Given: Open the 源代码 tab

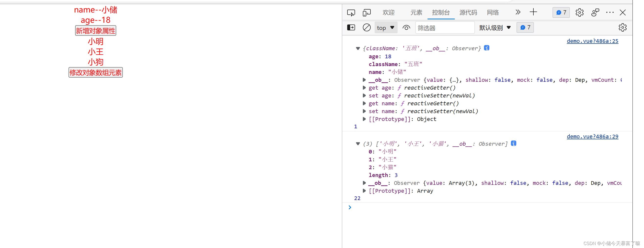Looking at the screenshot, I should tap(468, 12).
